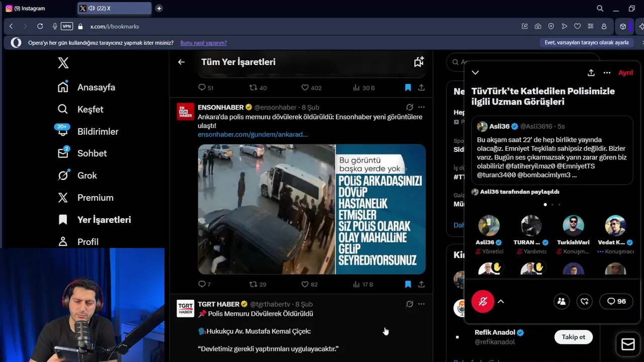Open browser snapshot camera icon
Screen dimensions: 644x362
[x=538, y=26]
